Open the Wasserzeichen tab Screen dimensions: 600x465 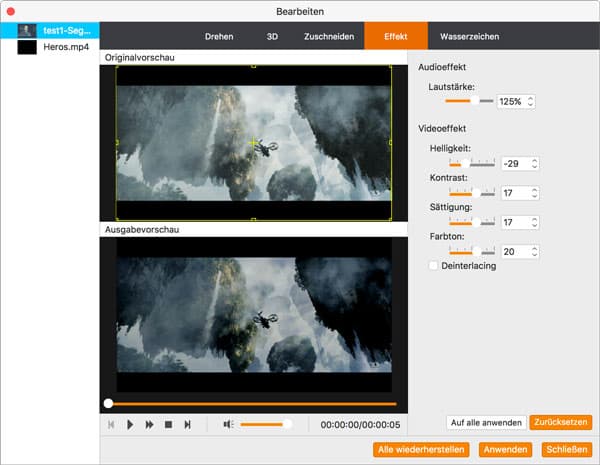[470, 36]
